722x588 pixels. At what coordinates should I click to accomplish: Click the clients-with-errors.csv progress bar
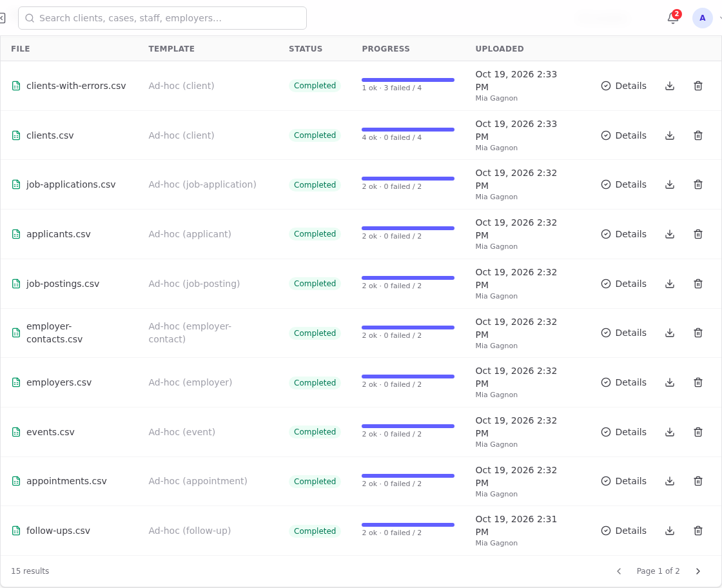point(408,80)
